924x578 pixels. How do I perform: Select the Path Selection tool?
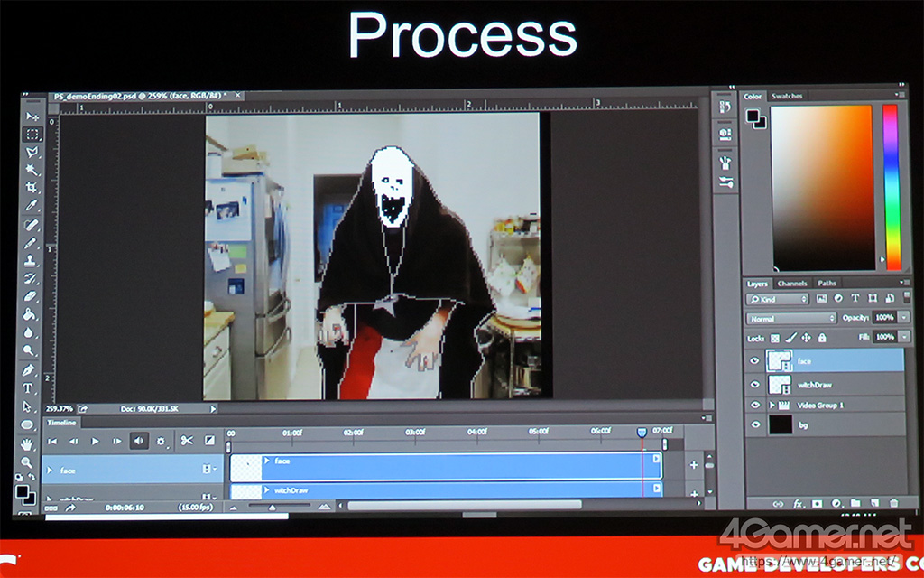(x=27, y=406)
